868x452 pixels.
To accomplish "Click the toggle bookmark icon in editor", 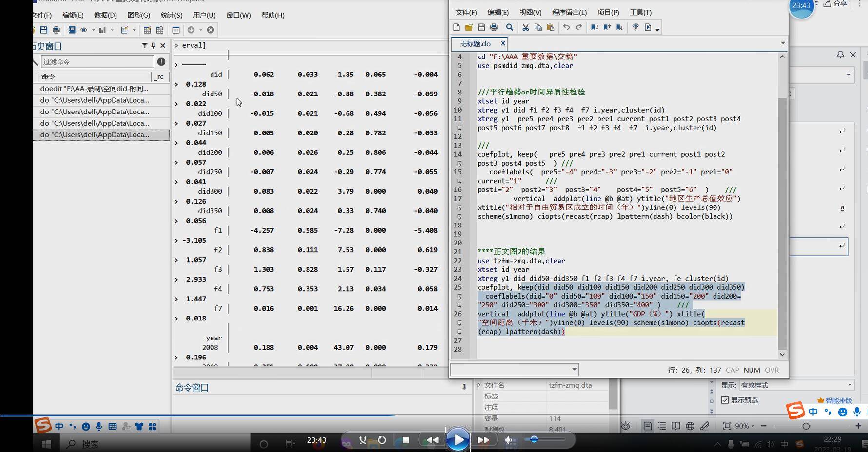I will point(594,27).
